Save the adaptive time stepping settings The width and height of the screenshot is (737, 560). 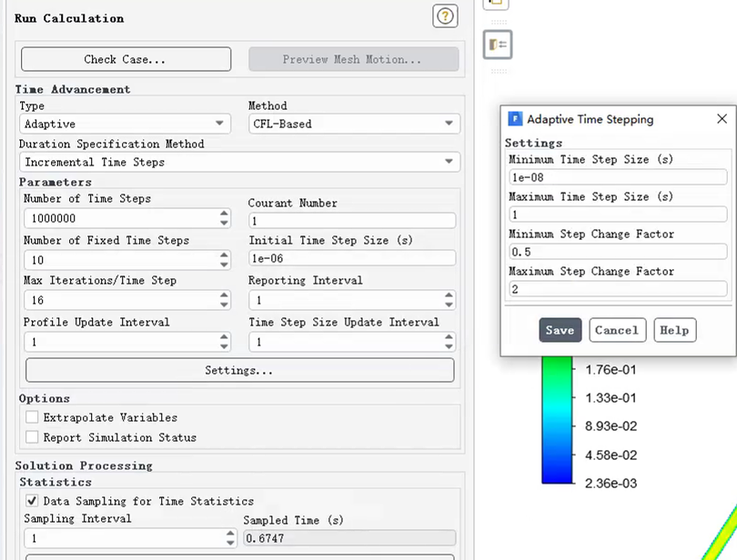point(560,330)
